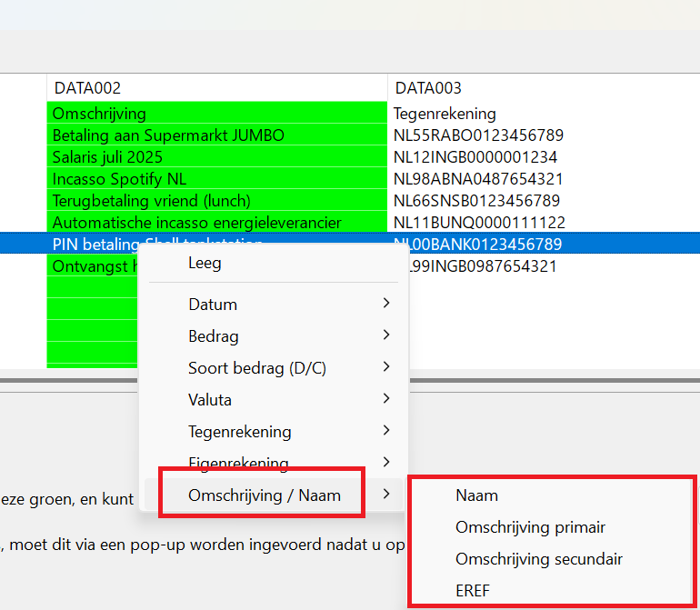Click the NL11BUNQ0000111122 cell
700x610 pixels.
click(544, 223)
